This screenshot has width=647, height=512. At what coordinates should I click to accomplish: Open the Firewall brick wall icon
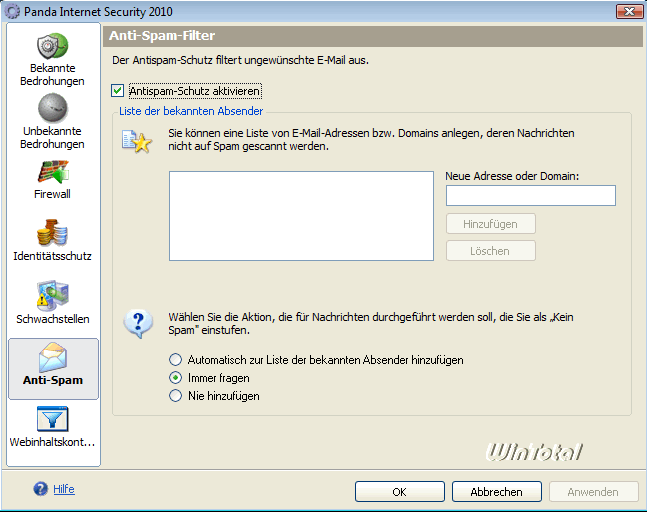point(53,172)
